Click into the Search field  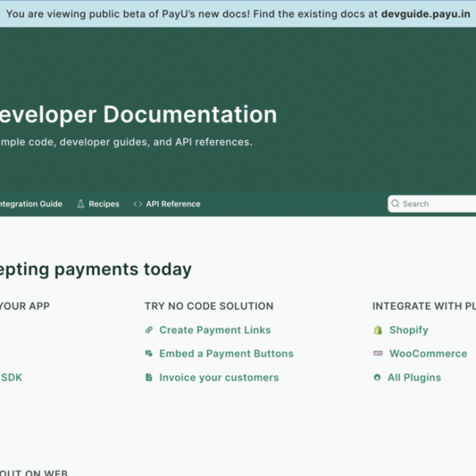click(x=432, y=204)
